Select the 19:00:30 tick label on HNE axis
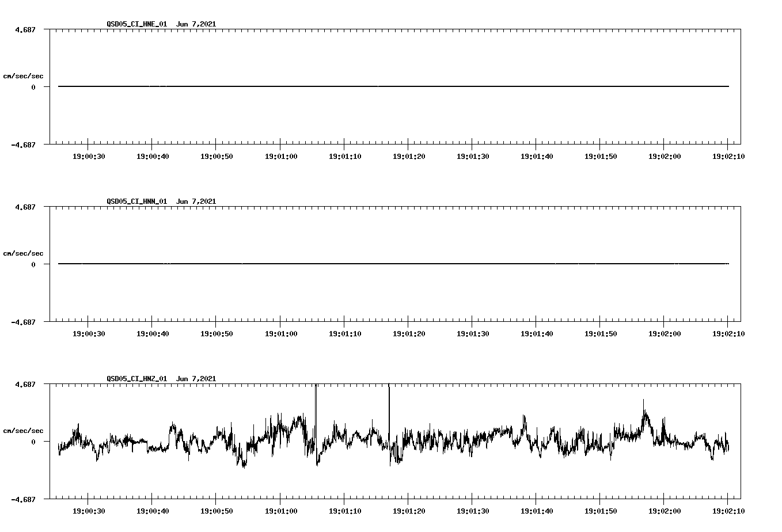 [x=89, y=155]
